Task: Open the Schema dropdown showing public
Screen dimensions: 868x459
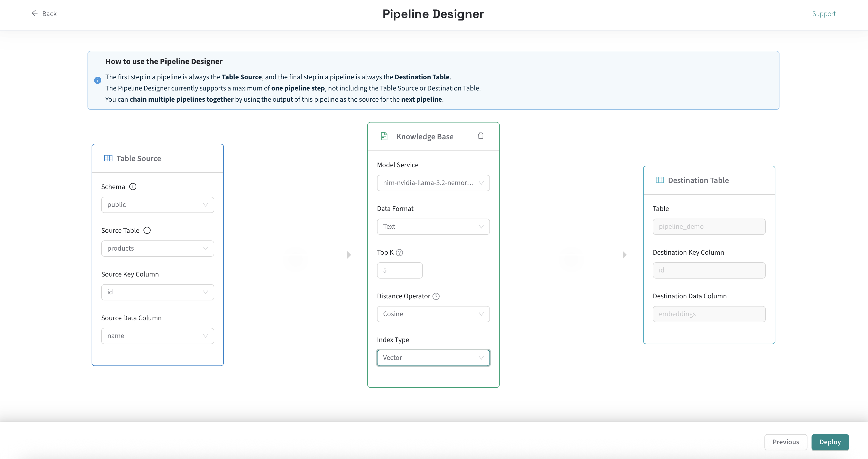Action: coord(157,204)
